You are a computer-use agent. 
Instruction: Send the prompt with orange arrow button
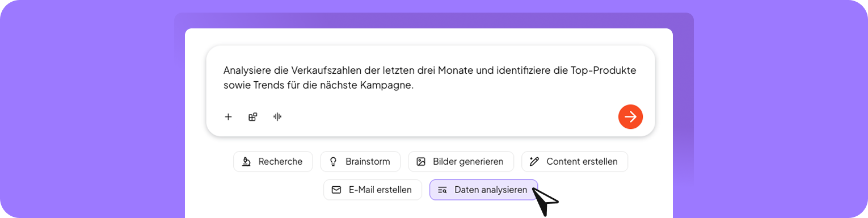point(630,117)
